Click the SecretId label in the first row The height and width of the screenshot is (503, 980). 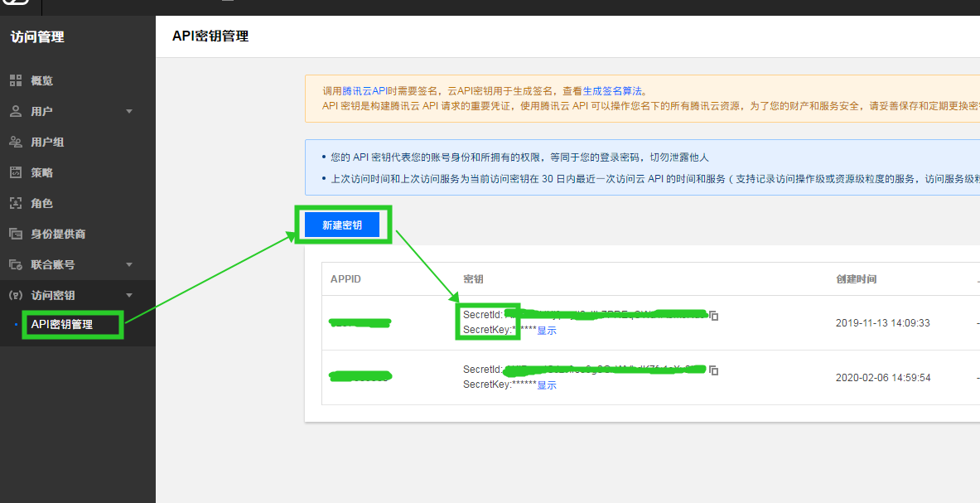point(482,314)
